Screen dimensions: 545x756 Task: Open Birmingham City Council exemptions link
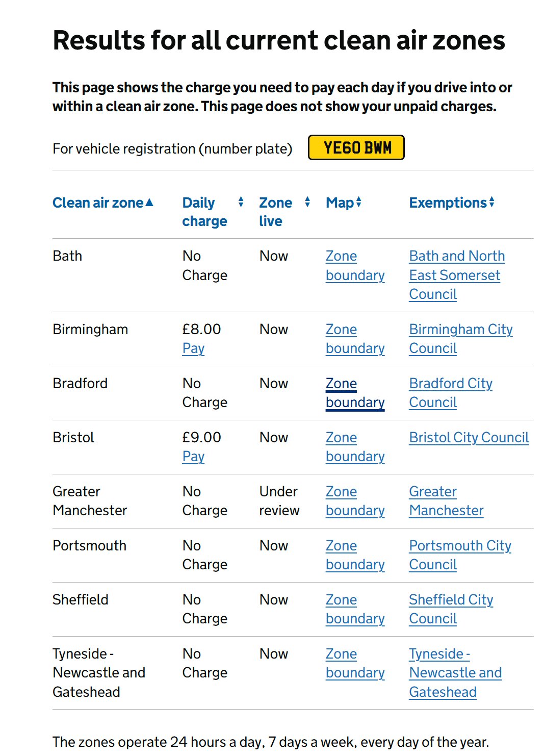coord(461,339)
